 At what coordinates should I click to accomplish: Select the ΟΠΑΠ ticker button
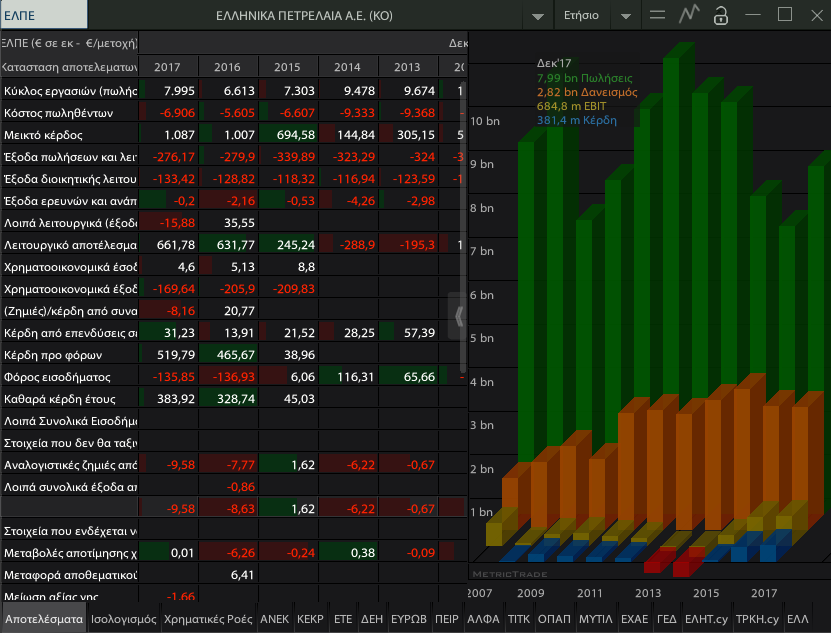coord(554,619)
